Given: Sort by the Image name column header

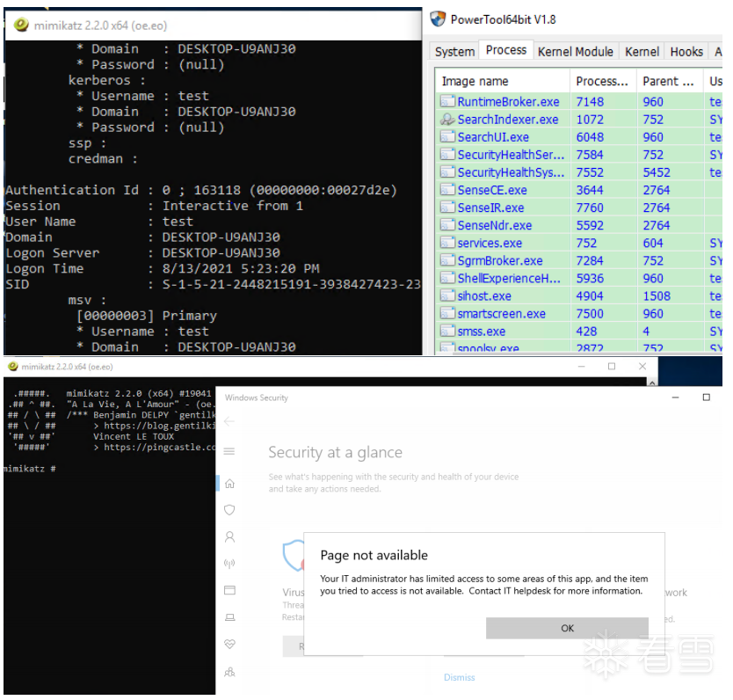Looking at the screenshot, I should [x=503, y=81].
